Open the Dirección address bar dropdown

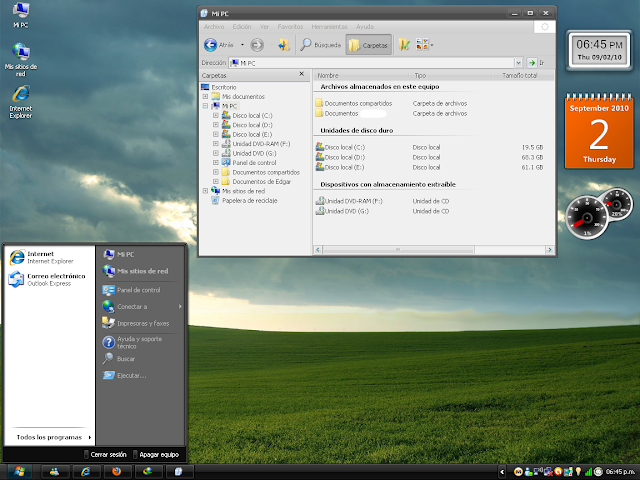(x=518, y=63)
